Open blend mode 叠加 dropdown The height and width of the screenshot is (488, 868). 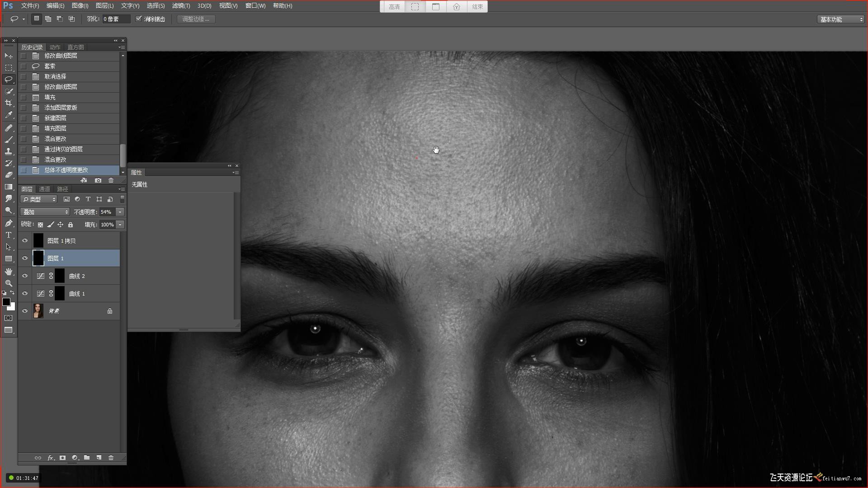(45, 212)
